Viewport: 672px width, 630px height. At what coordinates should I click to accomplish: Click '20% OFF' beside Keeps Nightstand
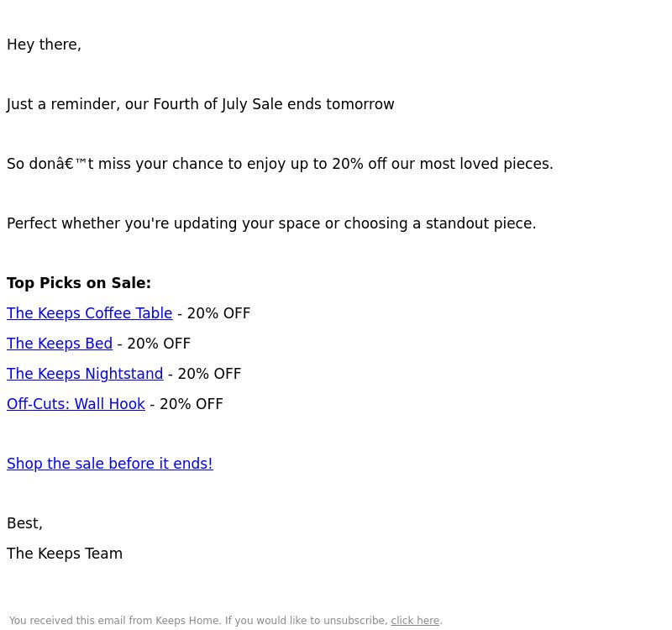tap(209, 374)
